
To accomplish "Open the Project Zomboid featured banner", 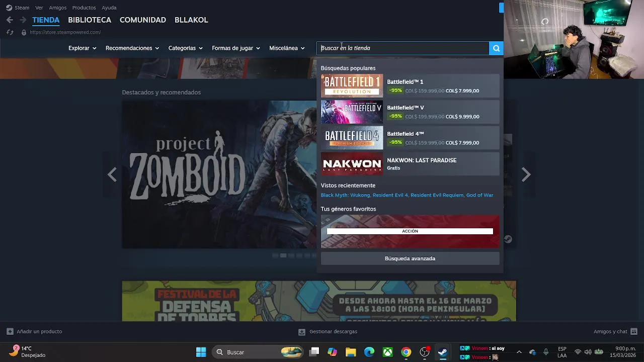I will [219, 174].
